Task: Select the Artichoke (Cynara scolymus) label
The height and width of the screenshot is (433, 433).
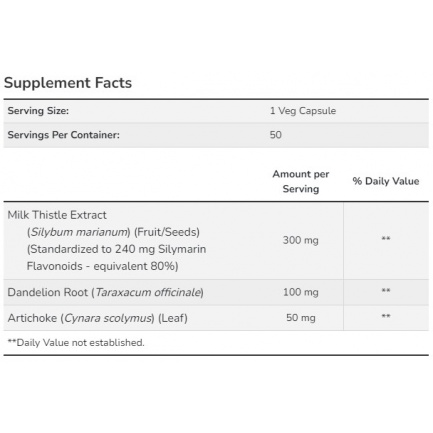Action: pyautogui.click(x=97, y=318)
